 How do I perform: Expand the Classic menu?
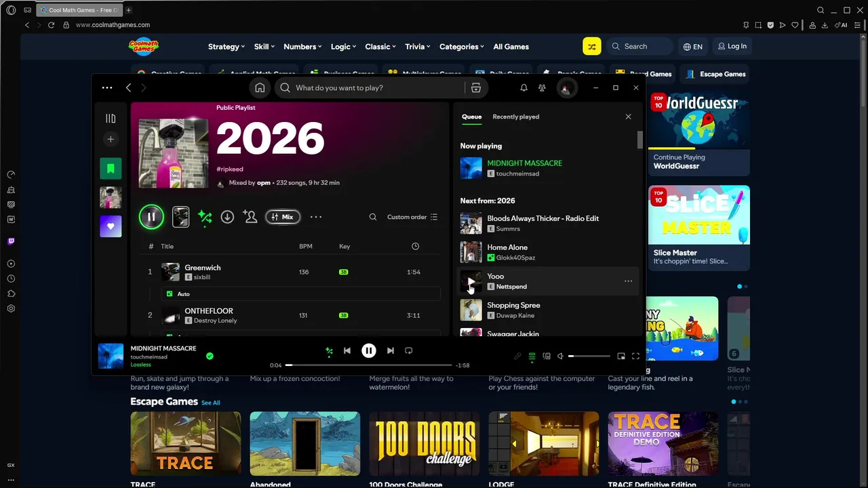click(x=380, y=47)
